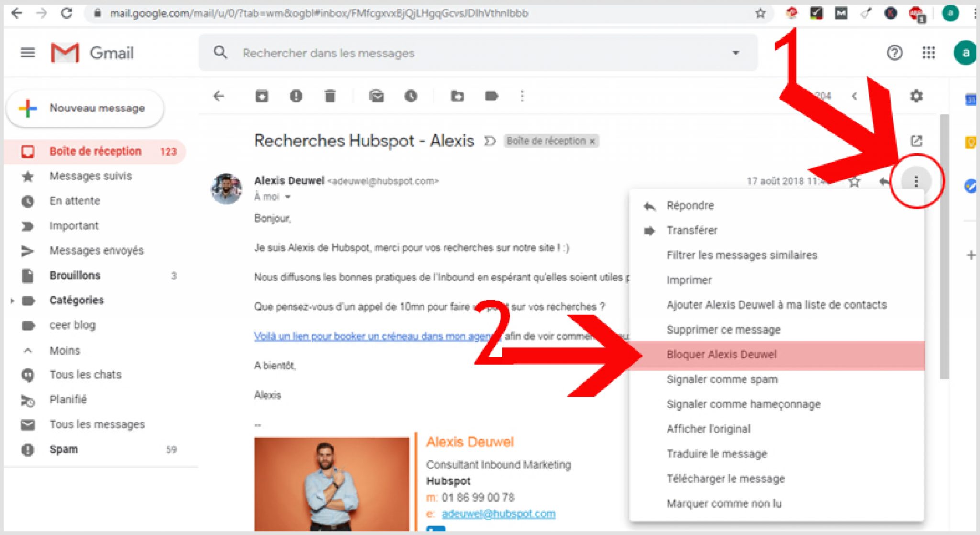Open the "ceer blog" label
The image size is (980, 535).
[x=95, y=325]
